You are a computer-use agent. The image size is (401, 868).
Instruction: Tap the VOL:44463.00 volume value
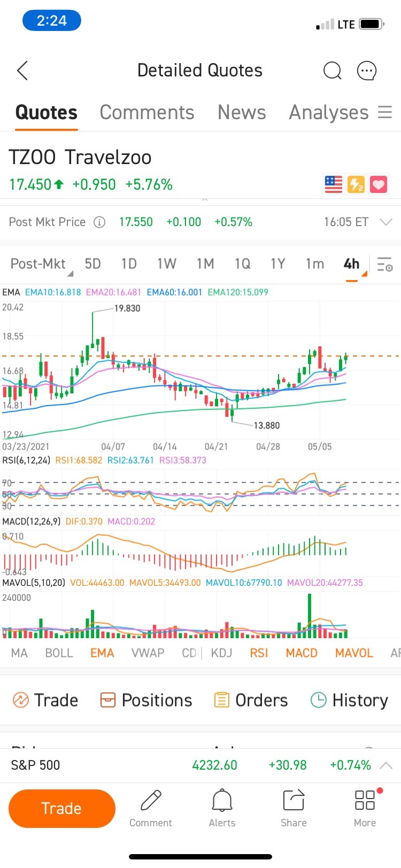pos(97,583)
